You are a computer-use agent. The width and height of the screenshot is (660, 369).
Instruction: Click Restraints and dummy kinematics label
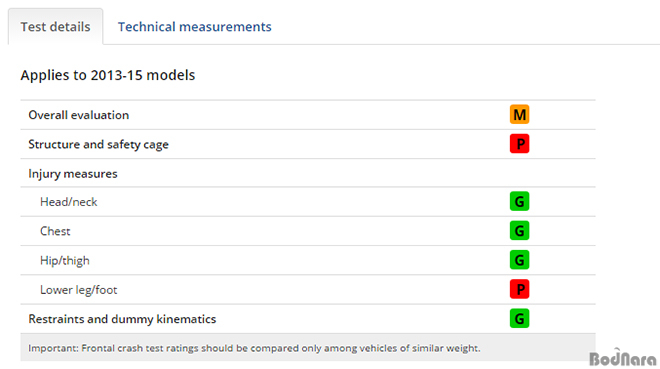(122, 319)
